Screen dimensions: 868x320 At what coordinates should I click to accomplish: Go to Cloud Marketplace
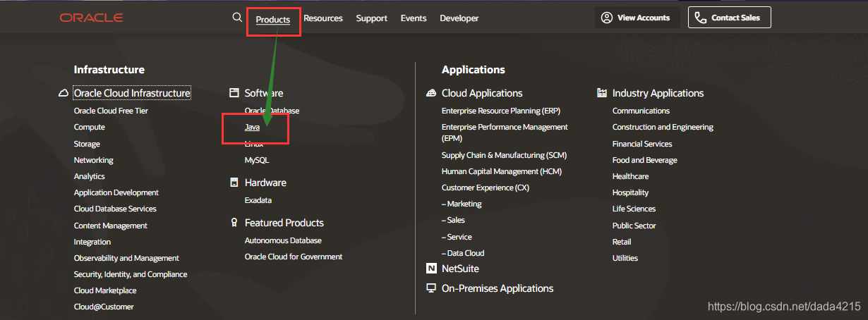105,290
